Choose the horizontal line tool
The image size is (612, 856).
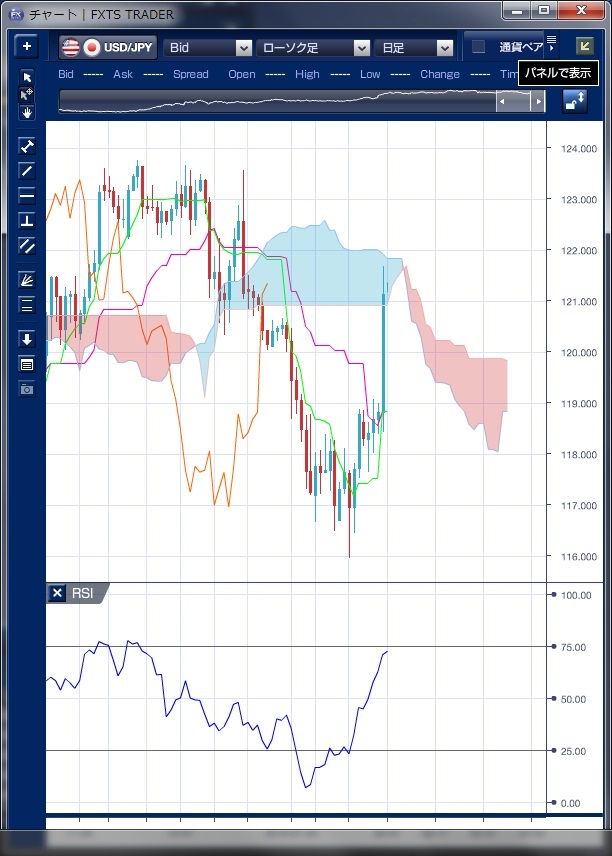pyautogui.click(x=27, y=195)
